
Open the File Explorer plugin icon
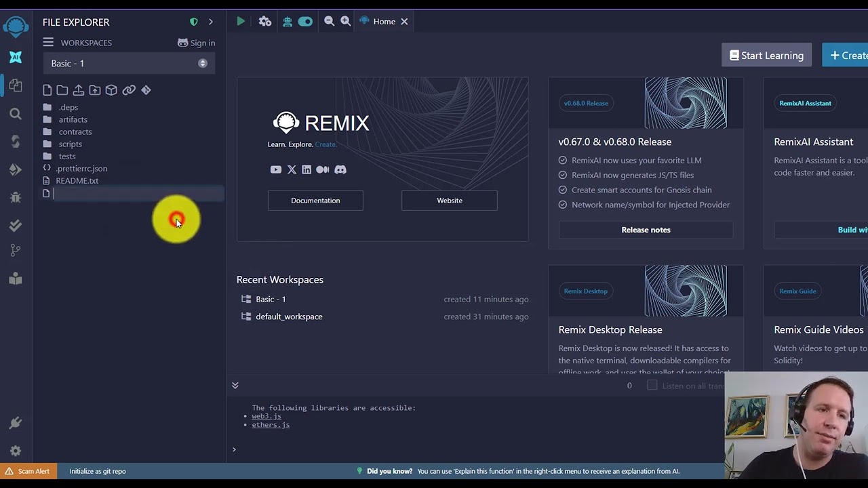(16, 85)
